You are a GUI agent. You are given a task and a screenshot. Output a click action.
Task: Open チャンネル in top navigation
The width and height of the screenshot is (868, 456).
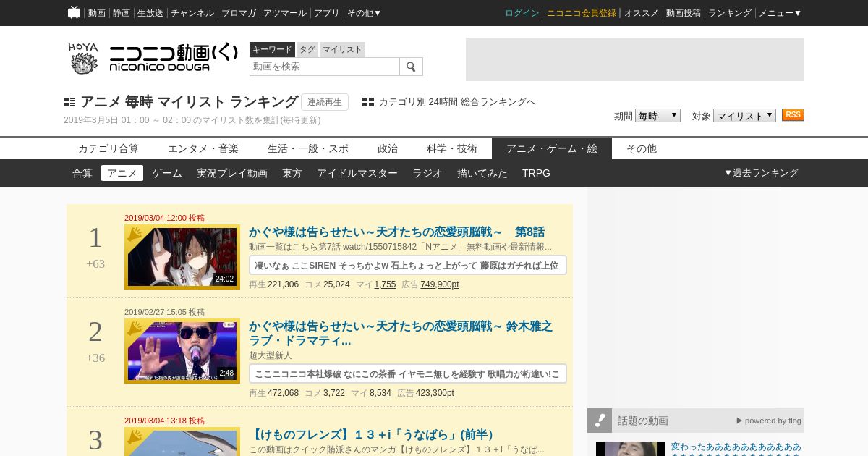(x=192, y=13)
